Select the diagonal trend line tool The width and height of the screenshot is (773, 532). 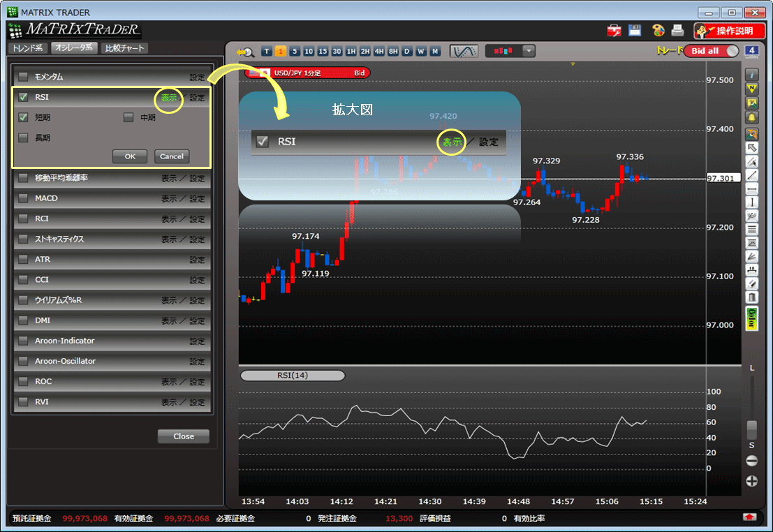[752, 175]
